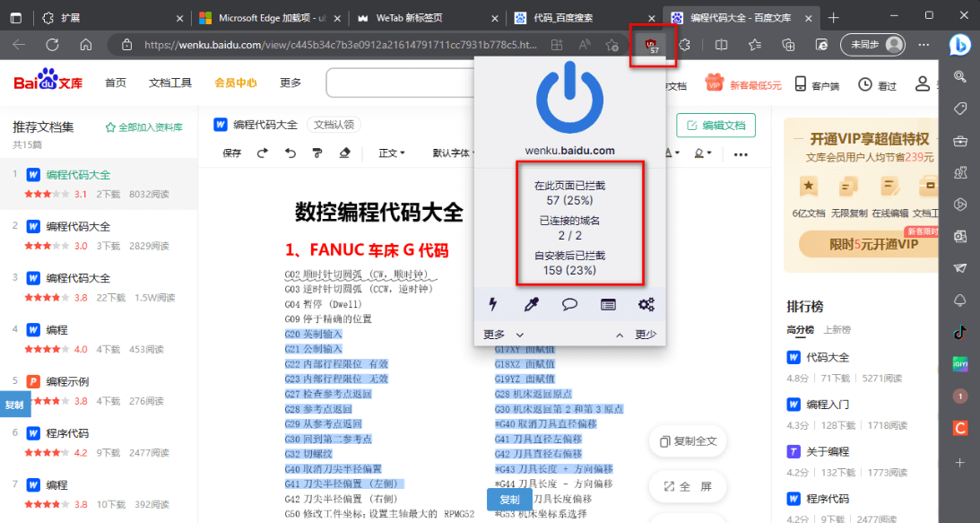Open a new browser tab
Viewport: 980px width, 523px height.
[x=833, y=18]
